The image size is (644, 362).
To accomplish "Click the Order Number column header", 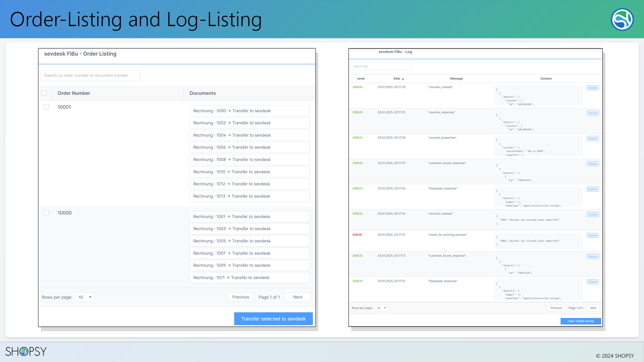I will point(74,93).
